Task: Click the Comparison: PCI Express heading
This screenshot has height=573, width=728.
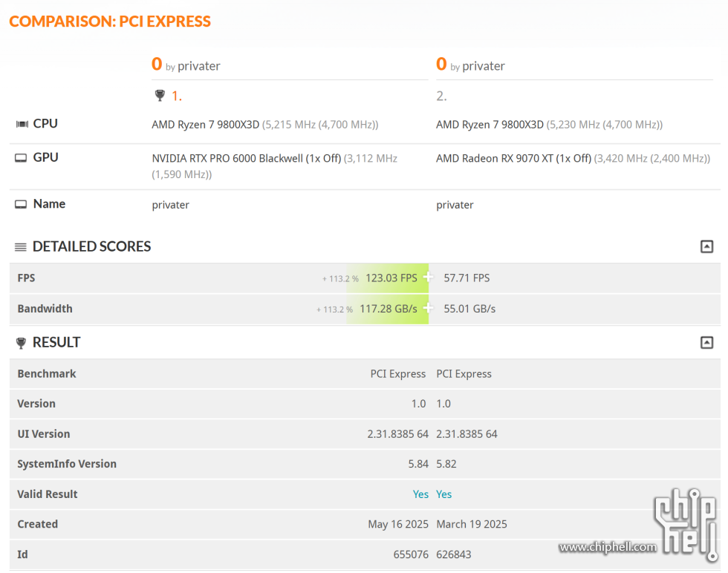Action: (110, 22)
